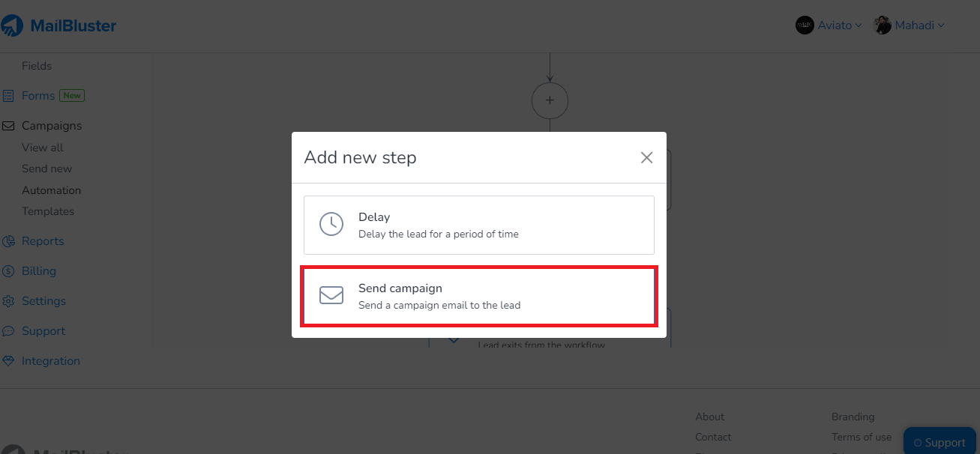Click the blue Support button

tap(940, 441)
